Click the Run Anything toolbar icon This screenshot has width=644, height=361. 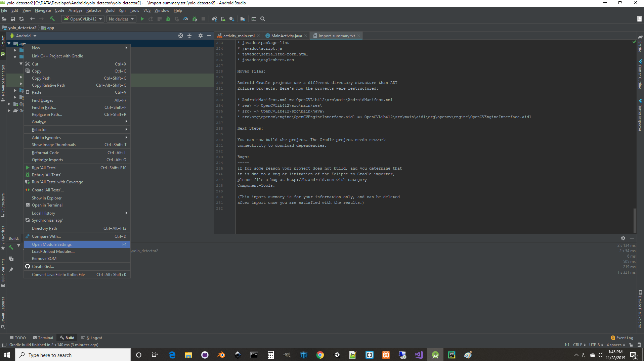point(254,19)
